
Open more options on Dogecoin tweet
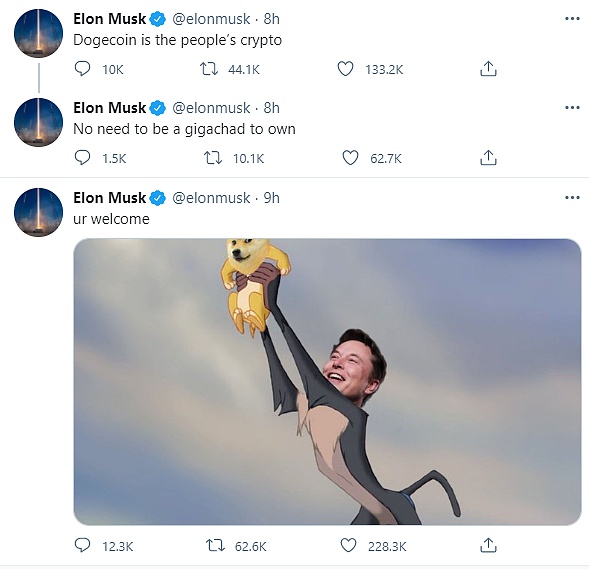(x=572, y=19)
